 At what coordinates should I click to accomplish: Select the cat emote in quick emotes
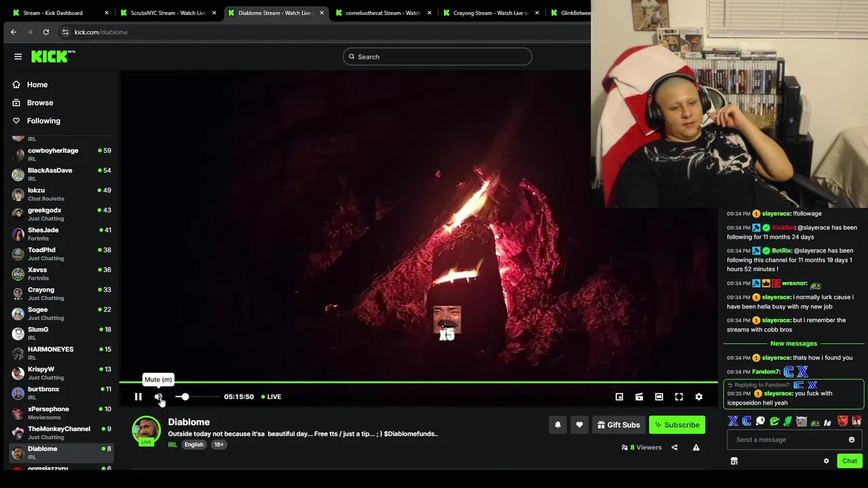pos(802,422)
